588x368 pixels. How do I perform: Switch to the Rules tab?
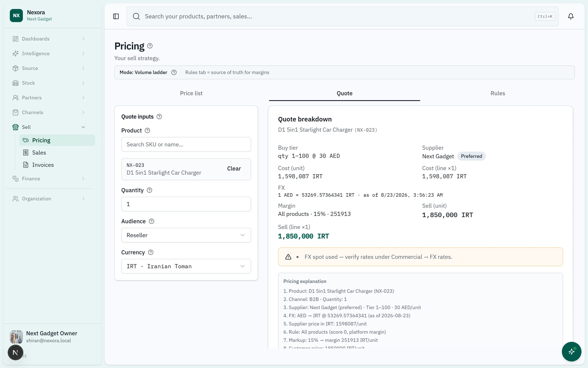point(498,93)
